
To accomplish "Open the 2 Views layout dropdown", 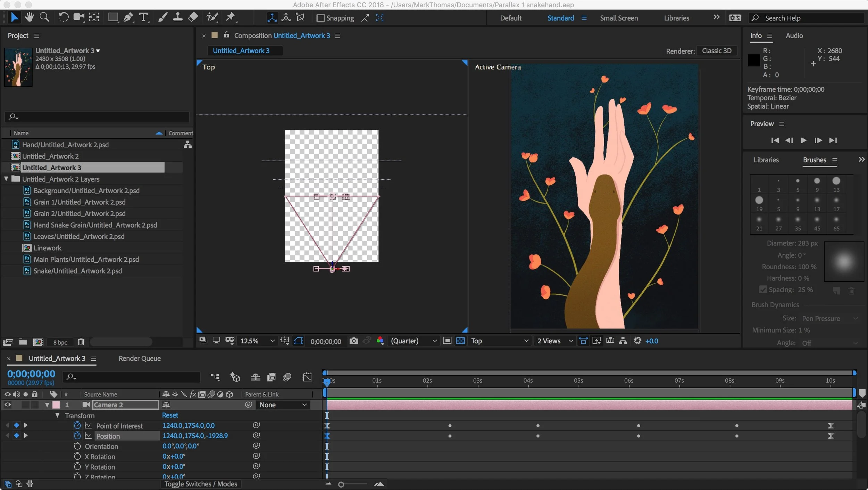I will click(x=555, y=341).
